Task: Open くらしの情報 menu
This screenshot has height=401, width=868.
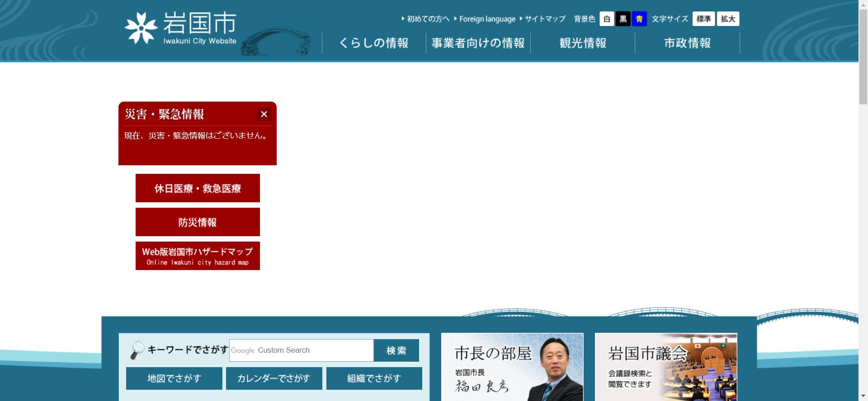Action: [x=374, y=43]
